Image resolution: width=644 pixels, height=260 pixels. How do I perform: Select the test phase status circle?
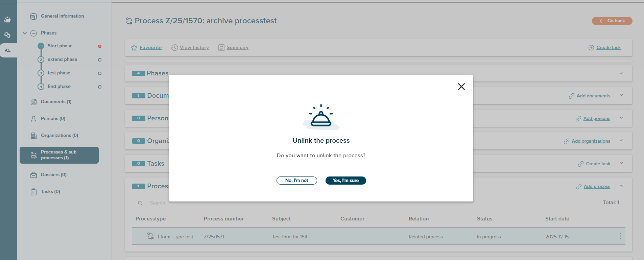click(100, 73)
